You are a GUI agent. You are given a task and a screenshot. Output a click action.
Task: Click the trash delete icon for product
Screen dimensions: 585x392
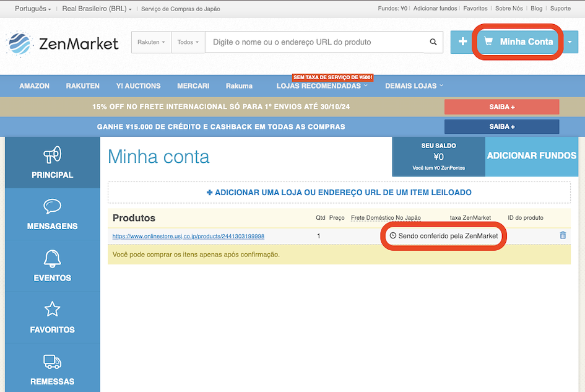(x=563, y=235)
